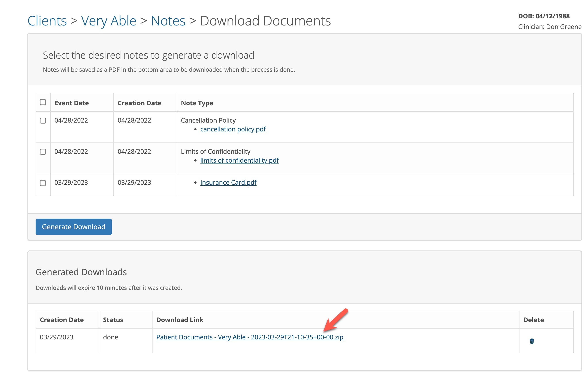Click the Delete column header
588x381 pixels.
(x=533, y=320)
